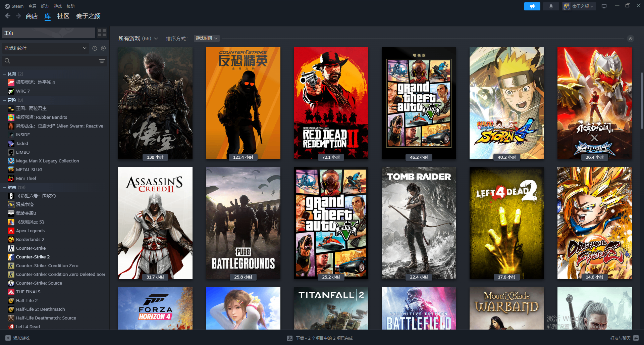The width and height of the screenshot is (644, 345).
Task: Open Left 4 Dead 2 cover
Action: click(507, 223)
